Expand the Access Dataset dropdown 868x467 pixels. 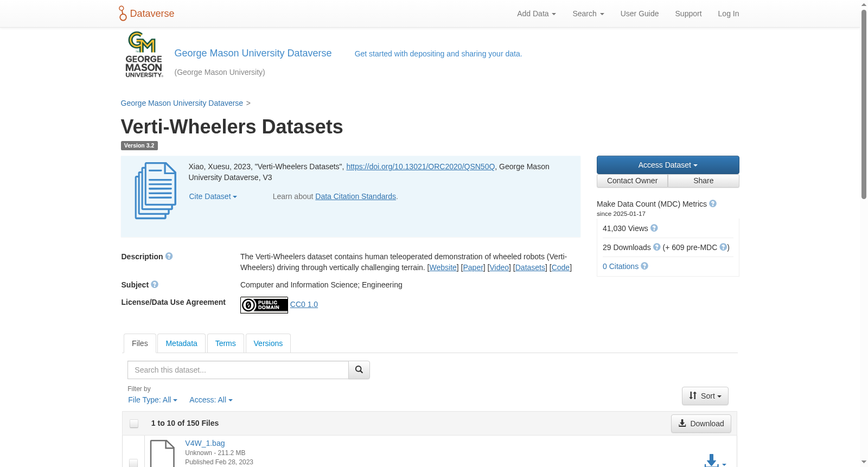668,165
